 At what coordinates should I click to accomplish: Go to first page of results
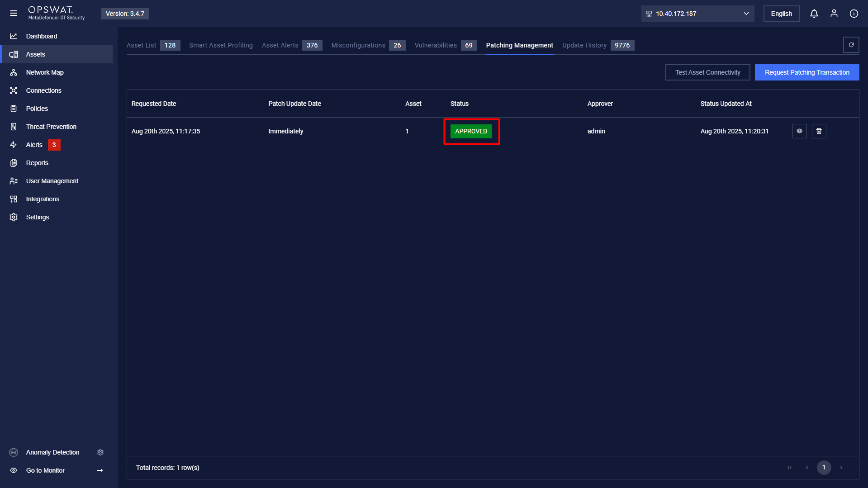coord(789,468)
